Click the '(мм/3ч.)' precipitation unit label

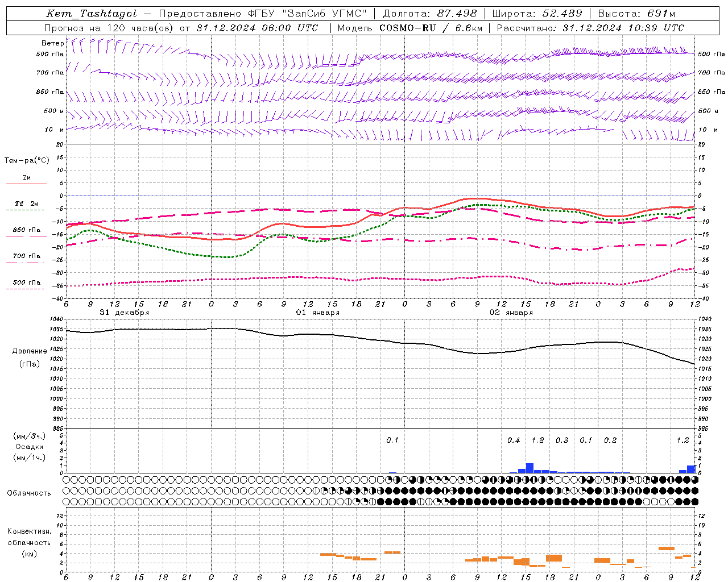point(30,436)
